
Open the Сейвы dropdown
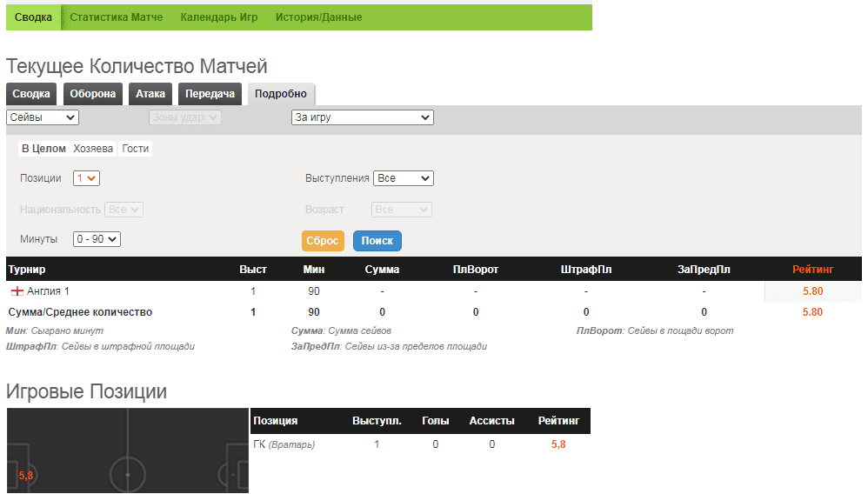(43, 117)
